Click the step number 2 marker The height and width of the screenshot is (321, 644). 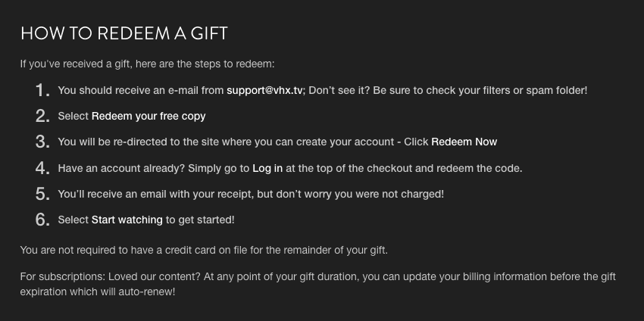click(42, 116)
